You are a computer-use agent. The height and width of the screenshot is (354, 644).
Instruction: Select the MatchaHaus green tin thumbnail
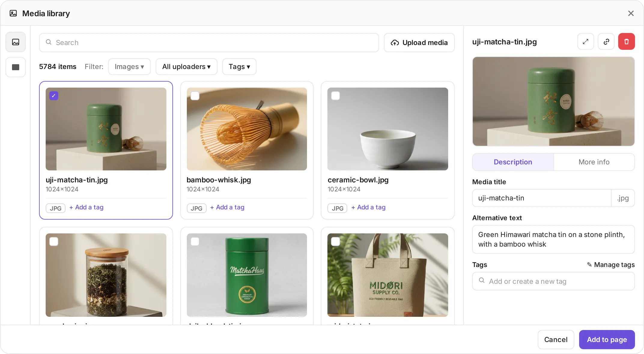tap(247, 275)
